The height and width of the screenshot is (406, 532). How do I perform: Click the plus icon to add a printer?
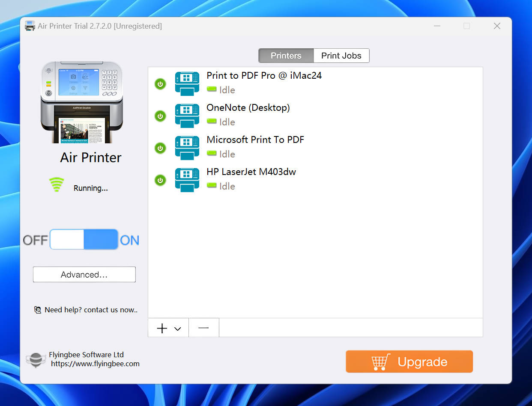click(162, 329)
